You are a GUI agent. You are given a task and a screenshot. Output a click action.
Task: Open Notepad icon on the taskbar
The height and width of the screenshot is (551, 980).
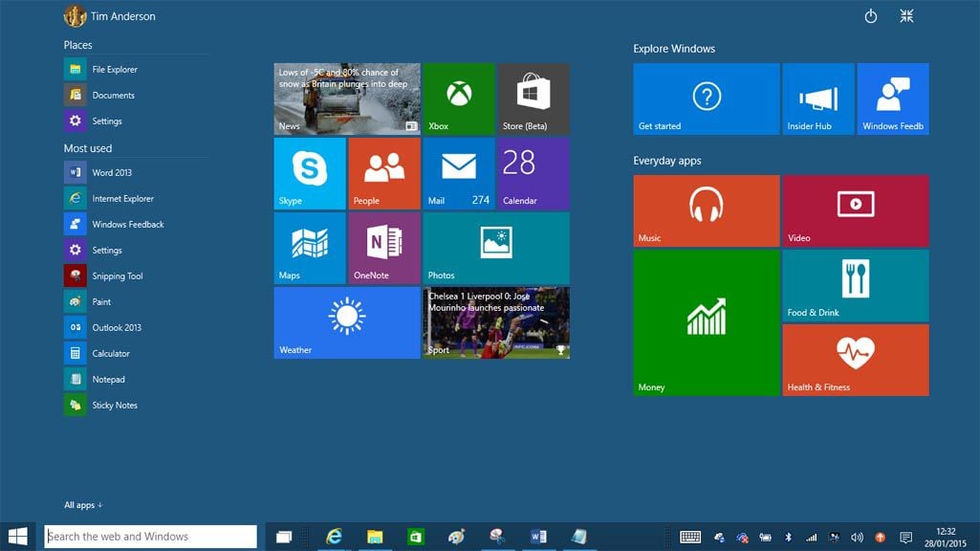[578, 537]
